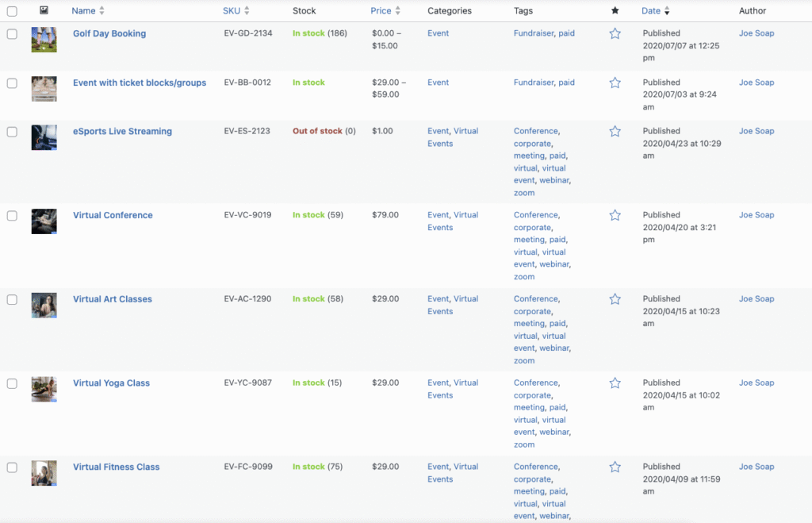Click Fundraiser tag on Golf Day Booking row
The width and height of the screenshot is (812, 523).
533,33
